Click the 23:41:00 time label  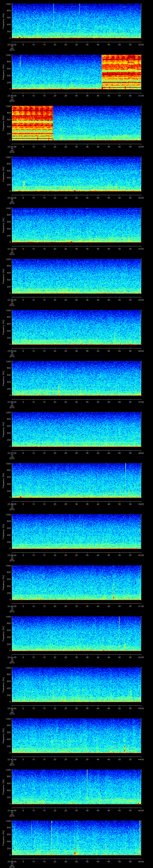12,657
